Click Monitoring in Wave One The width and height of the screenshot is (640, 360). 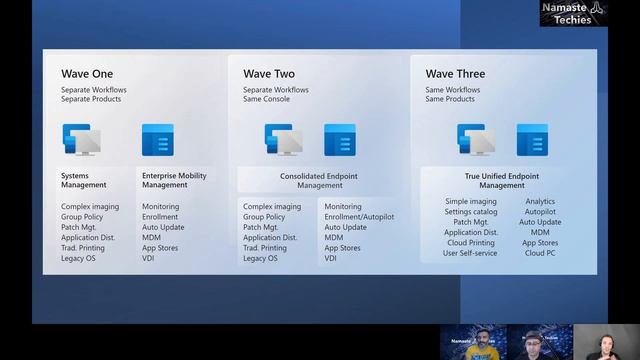(x=160, y=207)
